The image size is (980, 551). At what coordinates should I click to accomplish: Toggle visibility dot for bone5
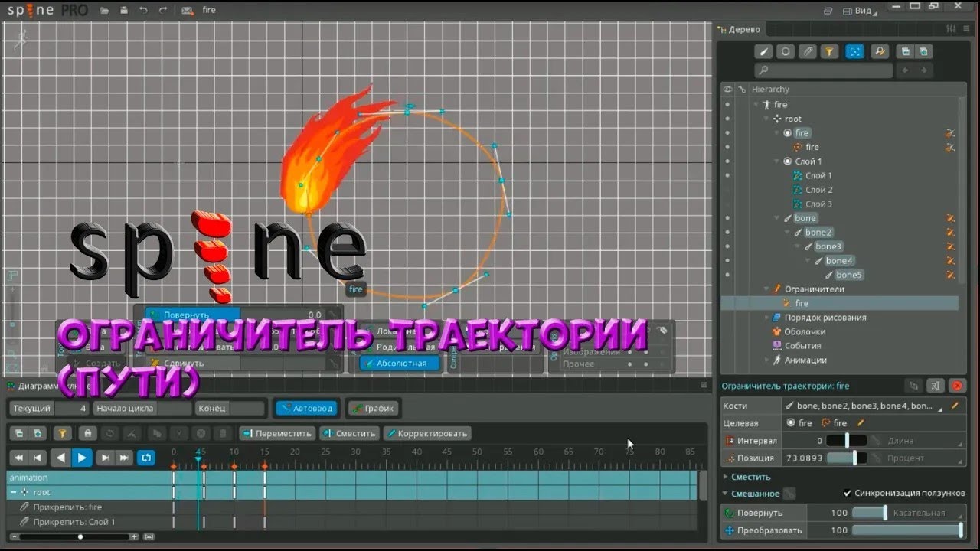tap(727, 275)
